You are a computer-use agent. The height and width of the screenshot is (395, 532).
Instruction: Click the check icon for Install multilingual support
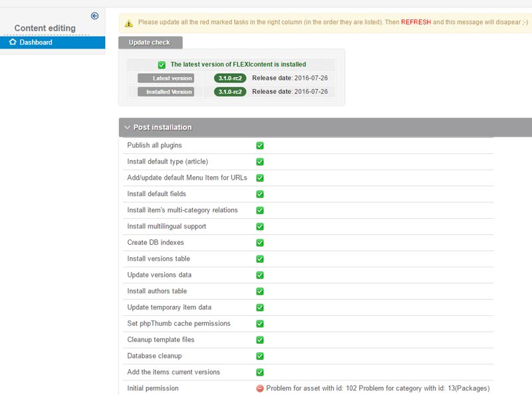[x=260, y=227]
